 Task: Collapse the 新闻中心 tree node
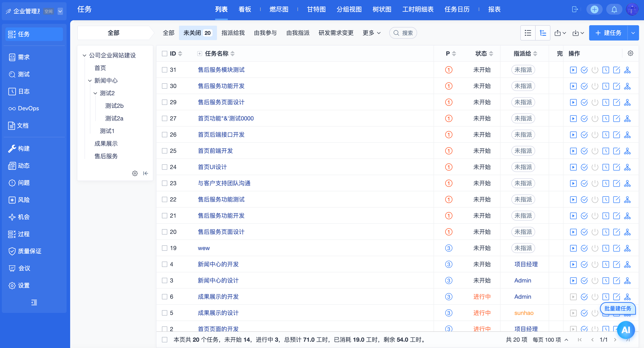[90, 81]
